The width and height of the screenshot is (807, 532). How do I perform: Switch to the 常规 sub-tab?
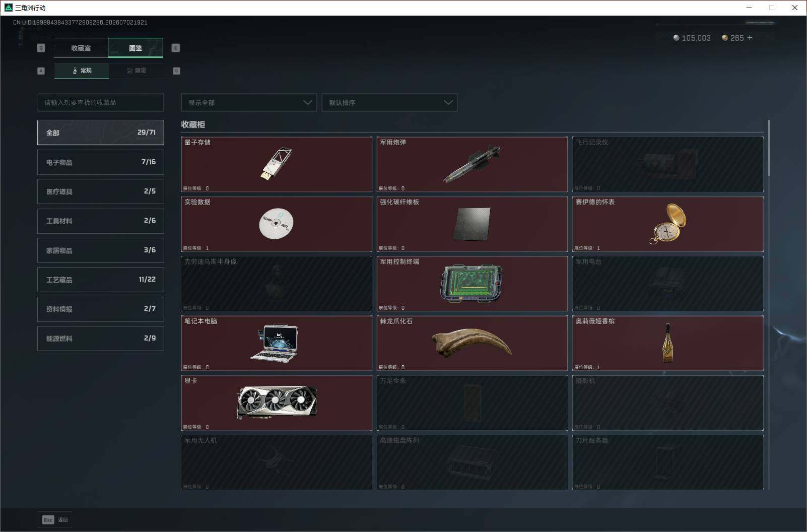pos(82,71)
